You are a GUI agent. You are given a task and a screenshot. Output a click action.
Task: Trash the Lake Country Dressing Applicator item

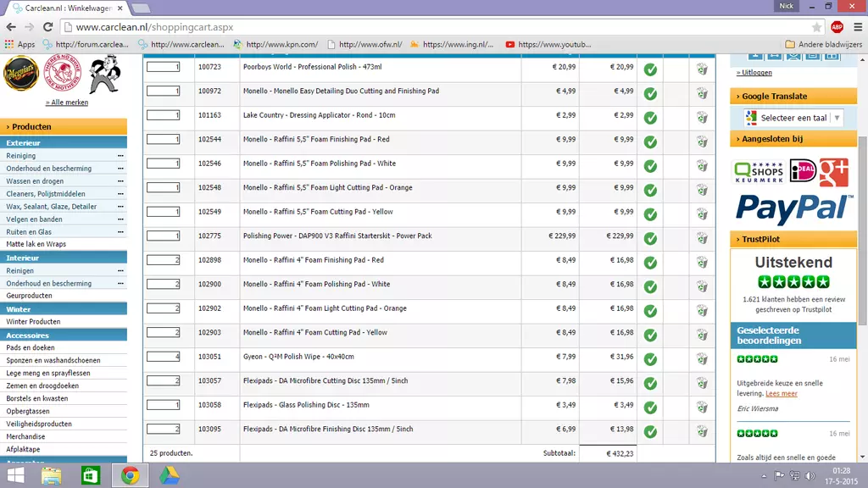point(702,117)
